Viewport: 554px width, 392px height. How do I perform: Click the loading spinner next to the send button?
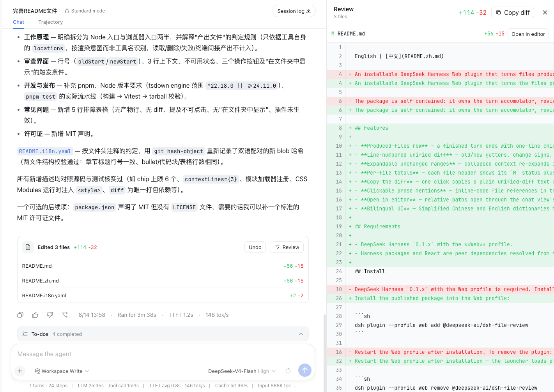coord(288,371)
